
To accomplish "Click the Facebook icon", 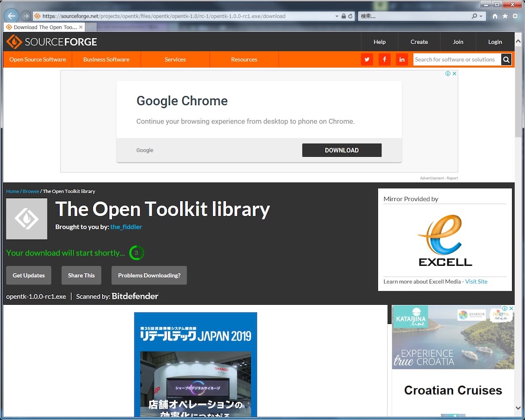I will [x=385, y=59].
